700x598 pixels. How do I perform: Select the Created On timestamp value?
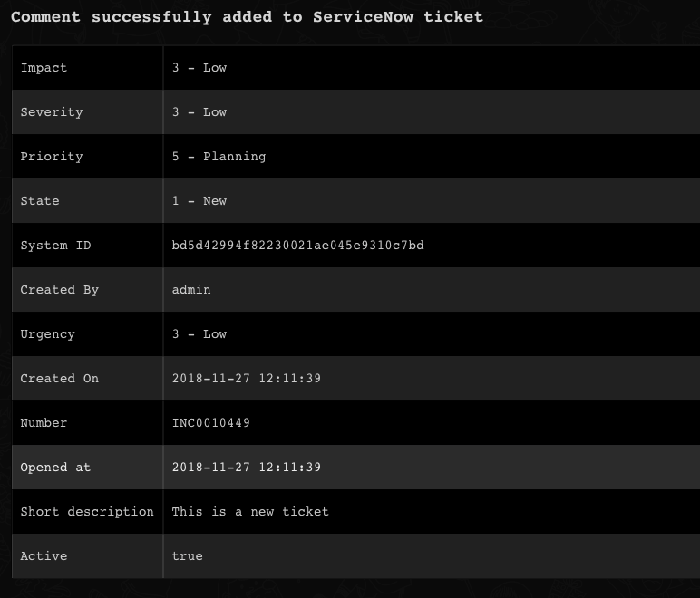point(246,379)
